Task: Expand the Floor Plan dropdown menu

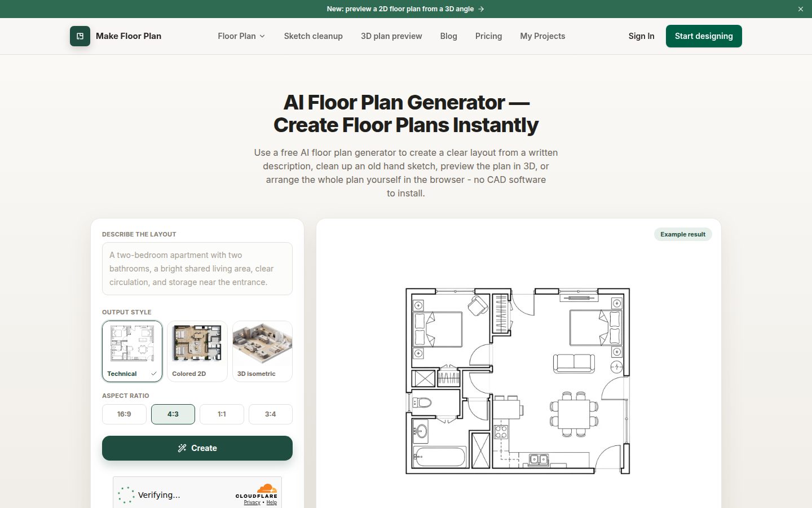Action: pos(241,36)
